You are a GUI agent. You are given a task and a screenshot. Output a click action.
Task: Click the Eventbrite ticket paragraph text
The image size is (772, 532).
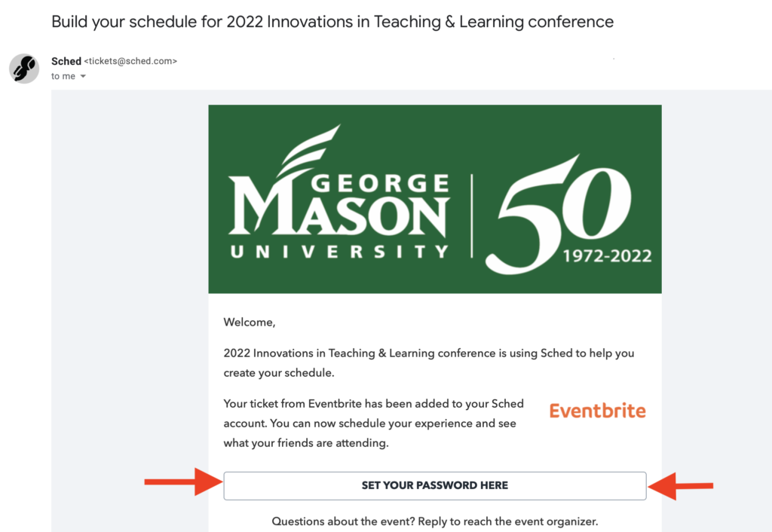coord(374,423)
